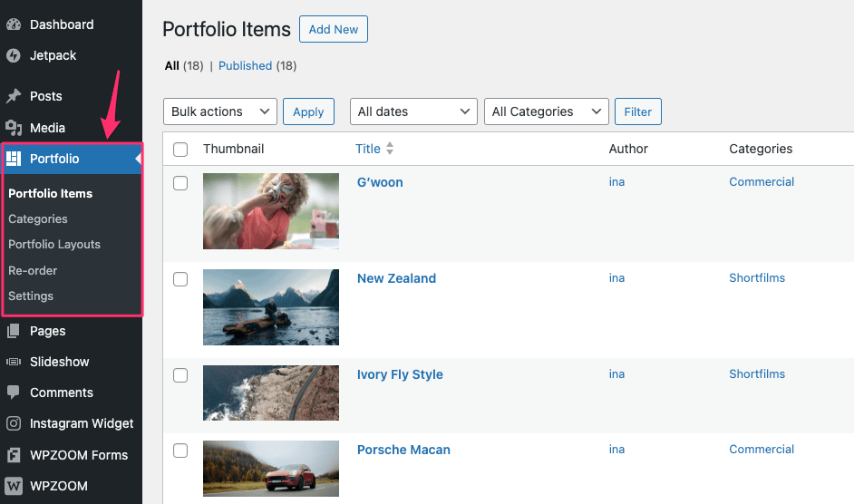854x504 pixels.
Task: Click the Jetpack lightning icon
Action: pos(14,55)
